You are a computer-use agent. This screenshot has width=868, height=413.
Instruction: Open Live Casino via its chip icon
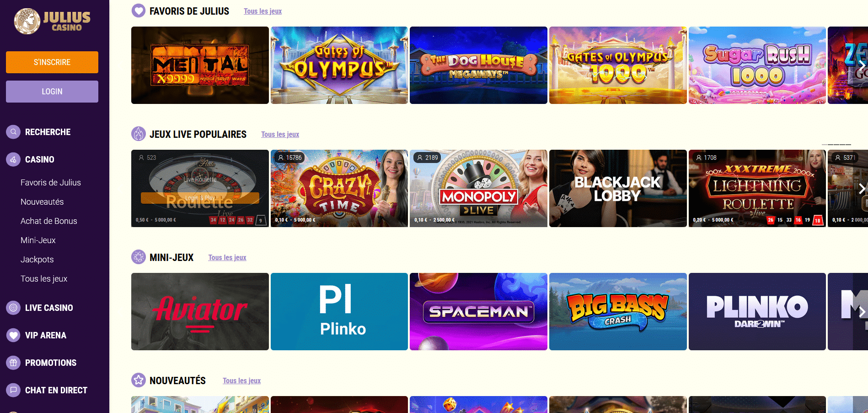(x=13, y=308)
